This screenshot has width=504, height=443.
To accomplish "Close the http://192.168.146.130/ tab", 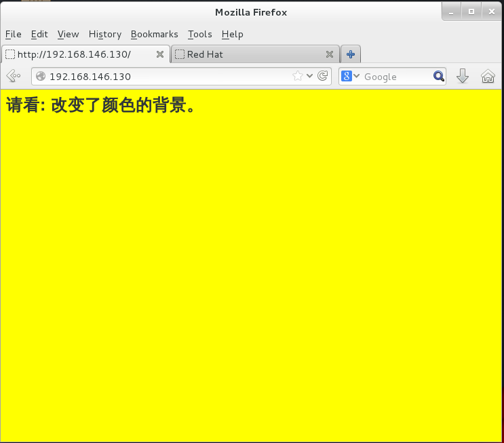I will pos(160,54).
